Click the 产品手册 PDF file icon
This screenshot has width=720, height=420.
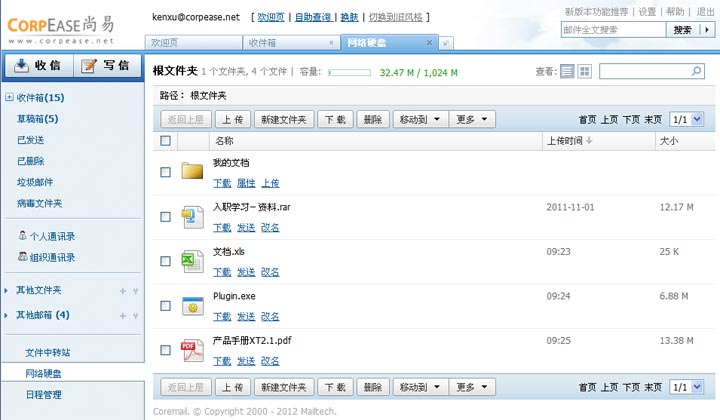pos(192,350)
